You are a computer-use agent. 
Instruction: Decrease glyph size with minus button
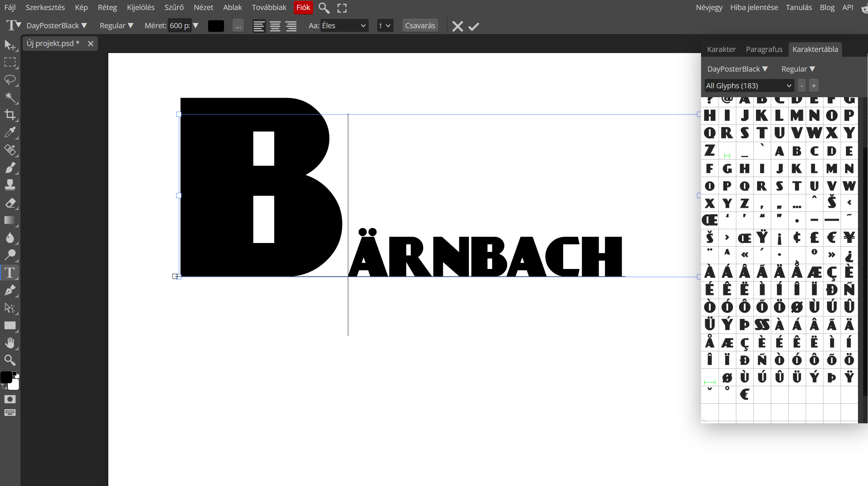coord(802,86)
